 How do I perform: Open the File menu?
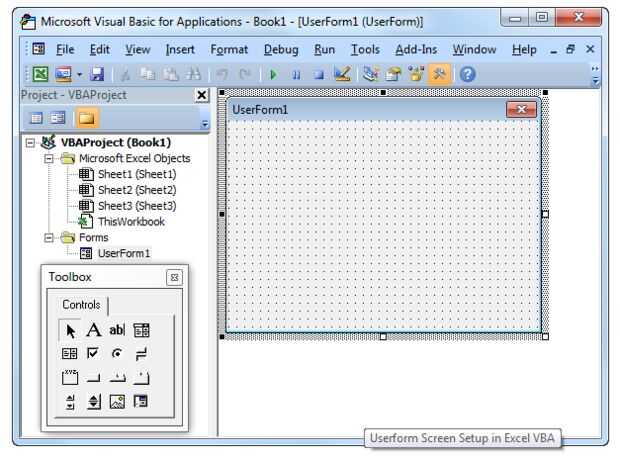coord(65,49)
